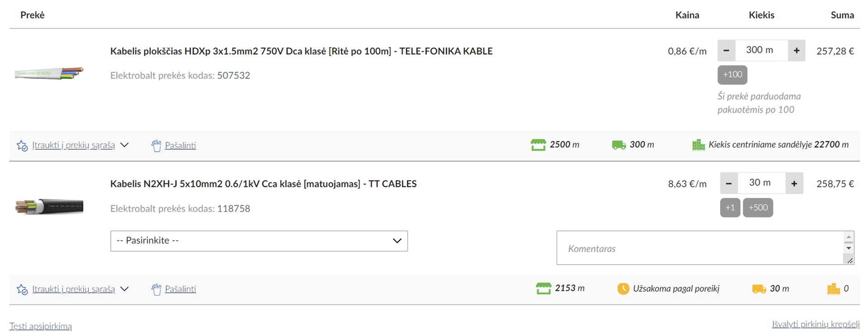Expand chevron next to first "Įtraukti į prekių sąrašą"
The image size is (868, 335).
coord(125,145)
